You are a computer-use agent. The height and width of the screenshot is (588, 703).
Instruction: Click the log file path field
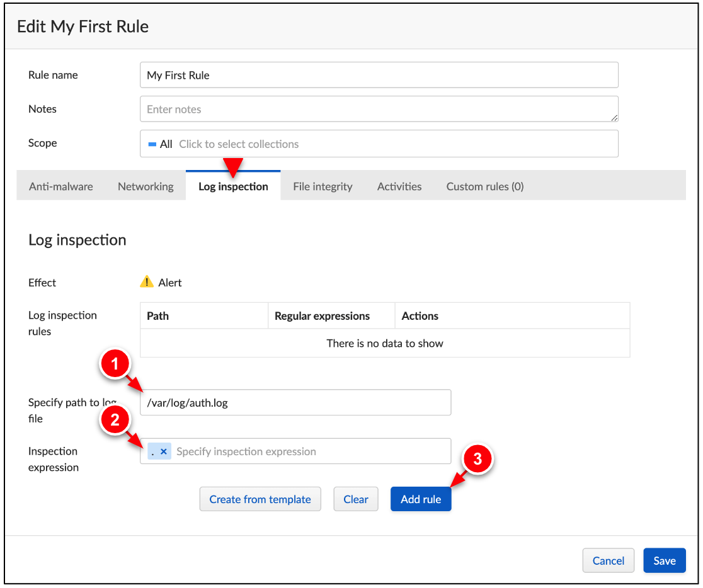(295, 402)
